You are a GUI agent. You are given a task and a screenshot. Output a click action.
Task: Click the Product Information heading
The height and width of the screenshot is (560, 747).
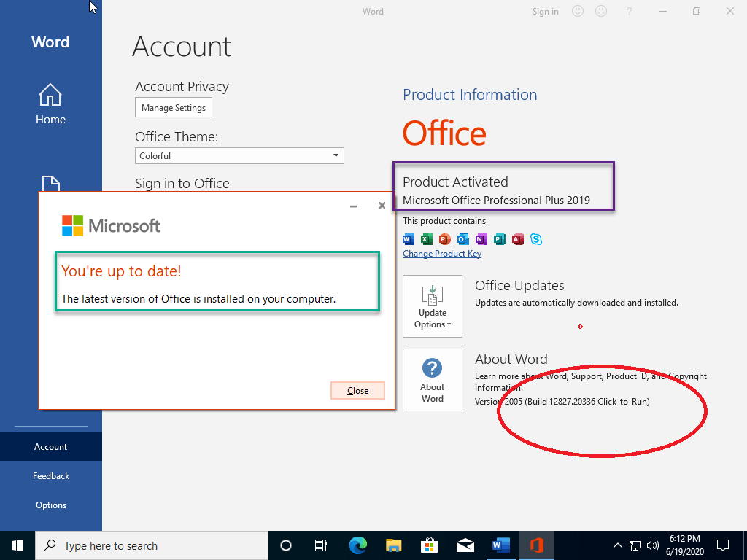coord(470,94)
